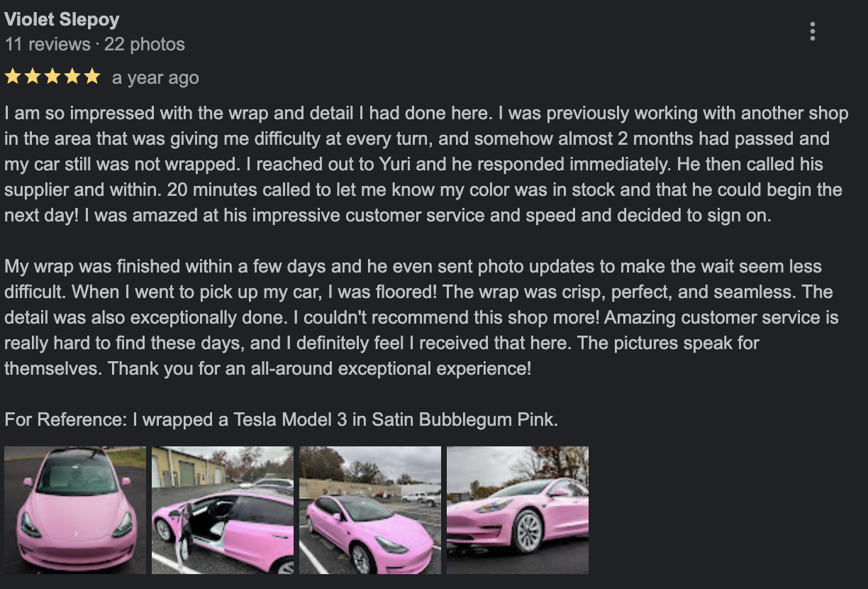Click the paragraph starting "My wrap was finished"

(x=418, y=317)
